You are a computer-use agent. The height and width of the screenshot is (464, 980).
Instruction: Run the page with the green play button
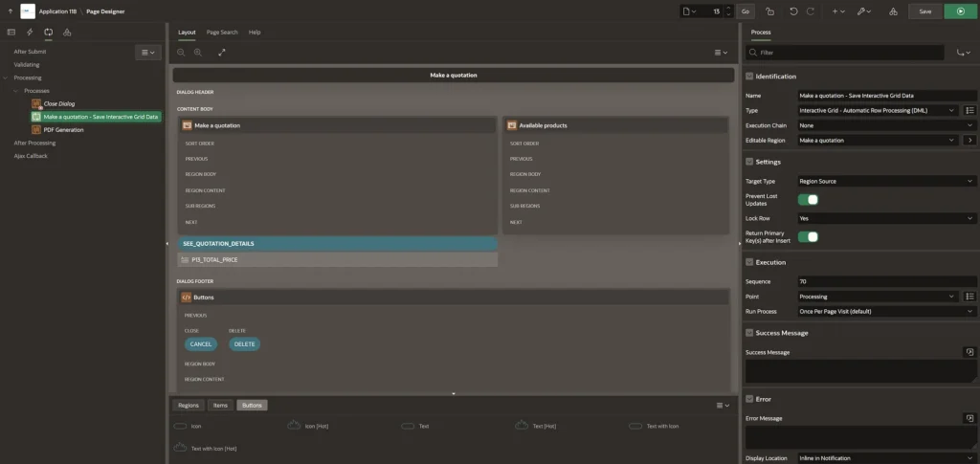959,11
